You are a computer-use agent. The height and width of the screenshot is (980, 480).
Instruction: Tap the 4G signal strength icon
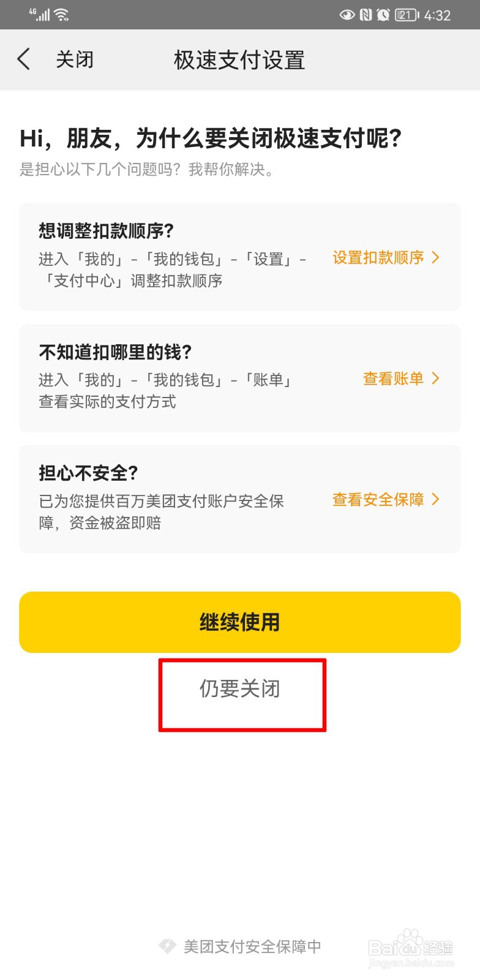point(40,15)
